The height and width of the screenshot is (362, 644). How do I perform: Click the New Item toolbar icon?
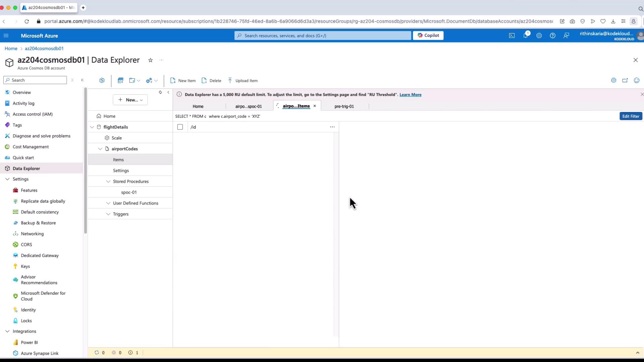pos(173,80)
